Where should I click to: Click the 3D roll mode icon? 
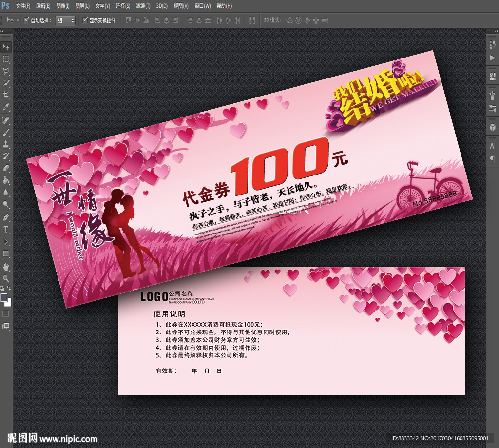pos(298,20)
